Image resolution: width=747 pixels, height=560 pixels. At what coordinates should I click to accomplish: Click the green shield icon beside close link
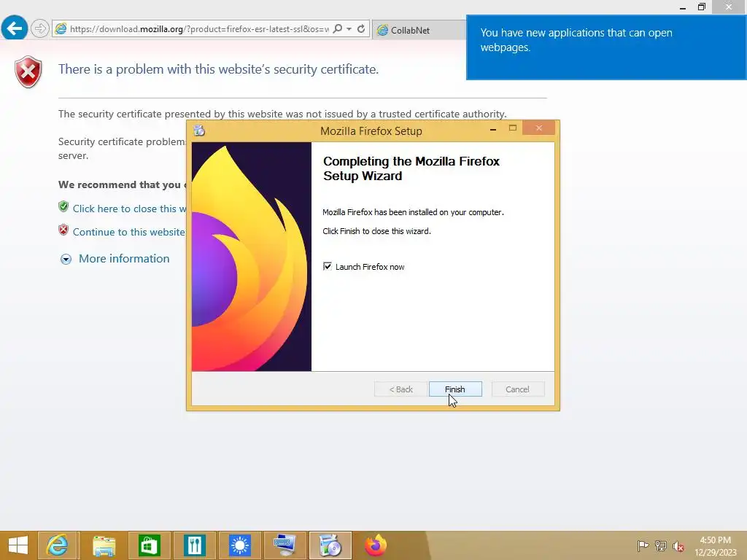click(63, 206)
